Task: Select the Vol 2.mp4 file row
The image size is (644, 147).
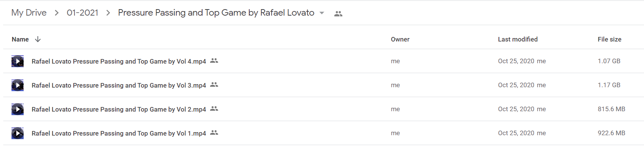Action: pyautogui.click(x=324, y=109)
